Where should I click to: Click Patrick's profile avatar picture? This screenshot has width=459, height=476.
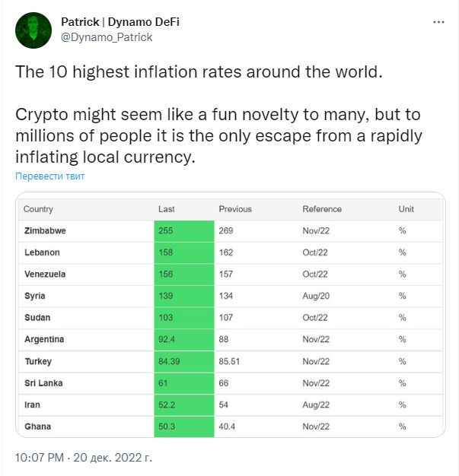33,30
